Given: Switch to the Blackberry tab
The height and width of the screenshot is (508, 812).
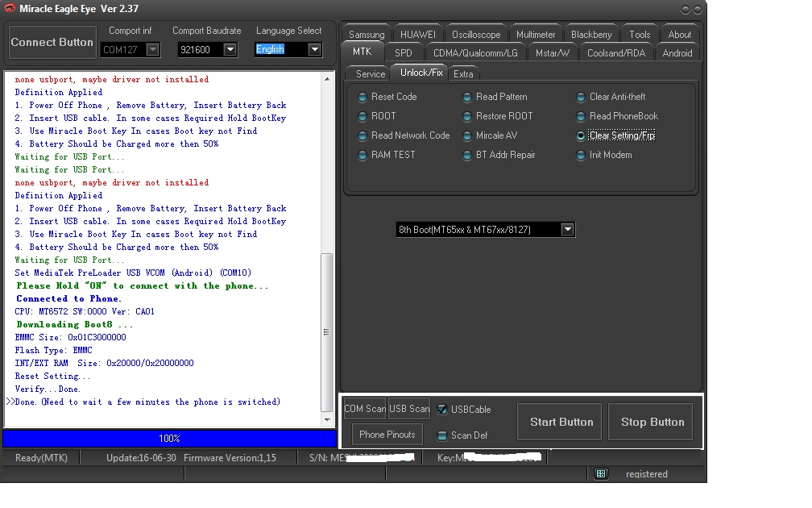Looking at the screenshot, I should (591, 34).
